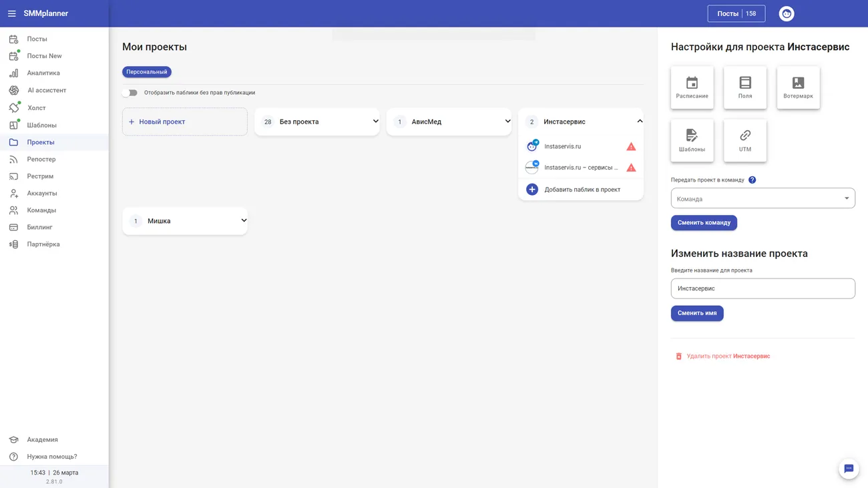Click the hamburger menu icon
868x488 pixels.
(12, 13)
